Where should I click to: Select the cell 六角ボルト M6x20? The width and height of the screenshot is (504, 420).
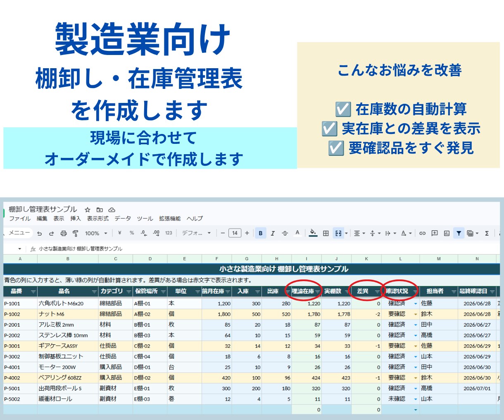pyautogui.click(x=68, y=303)
